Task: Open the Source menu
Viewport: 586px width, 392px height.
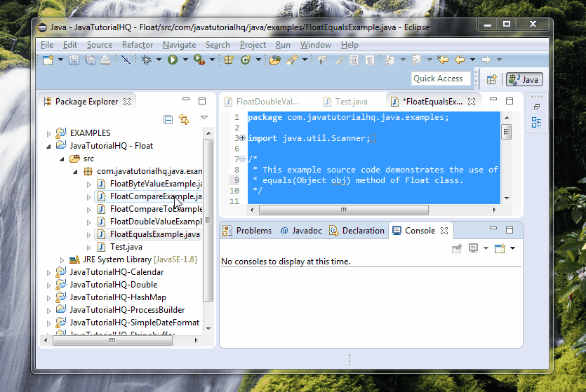Action: click(x=100, y=45)
